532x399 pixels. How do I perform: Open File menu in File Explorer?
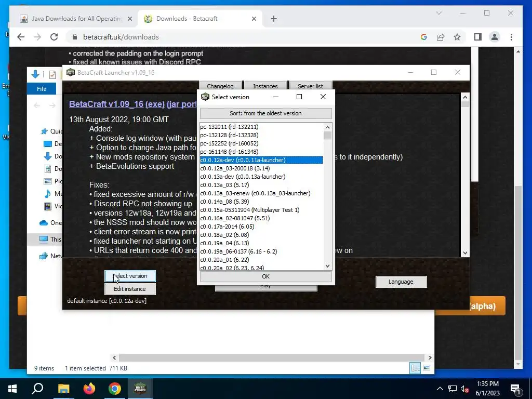pos(42,88)
